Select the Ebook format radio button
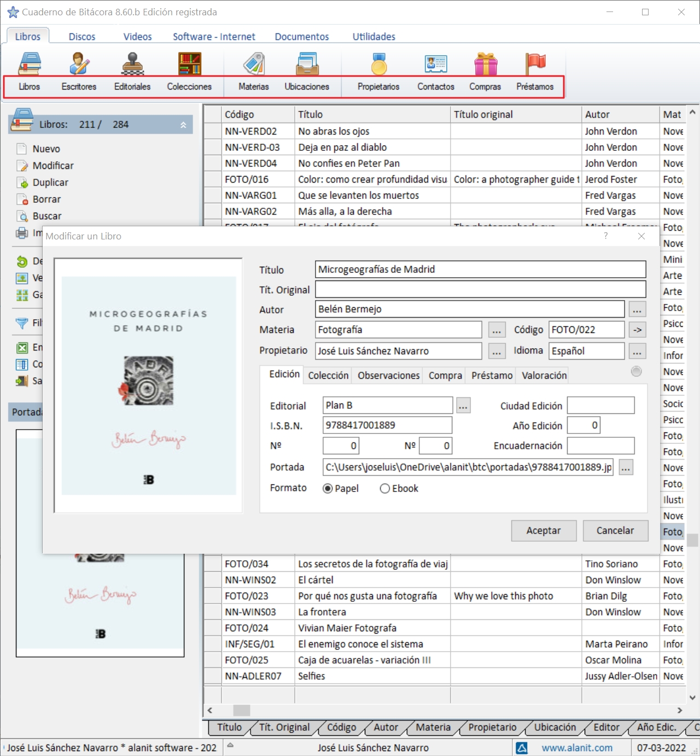Image resolution: width=700 pixels, height=756 pixels. click(385, 489)
